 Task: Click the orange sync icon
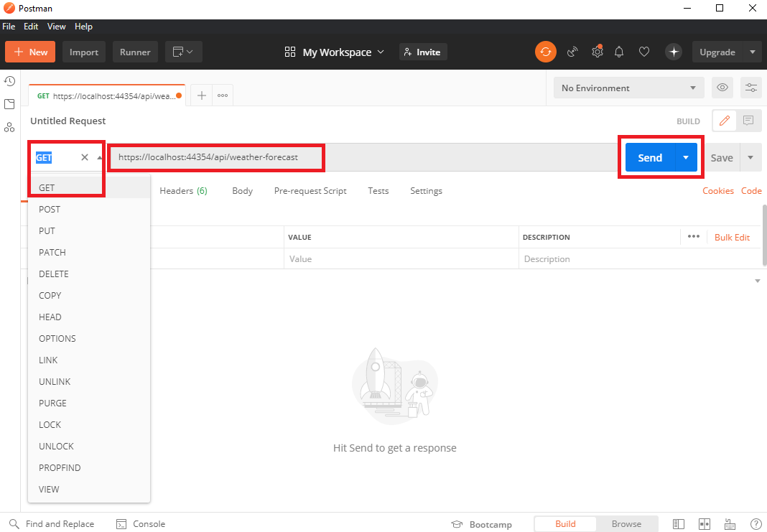[545, 52]
